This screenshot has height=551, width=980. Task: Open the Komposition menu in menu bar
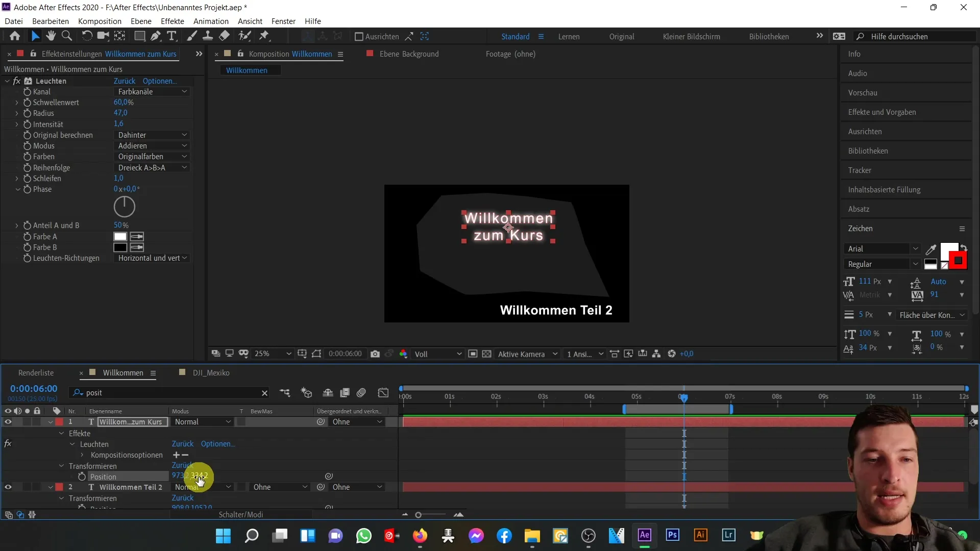[100, 21]
